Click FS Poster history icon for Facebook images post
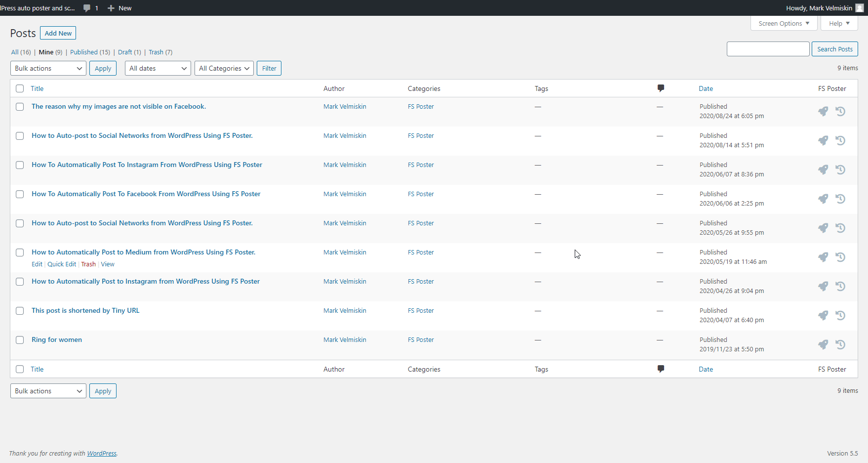 pos(840,111)
